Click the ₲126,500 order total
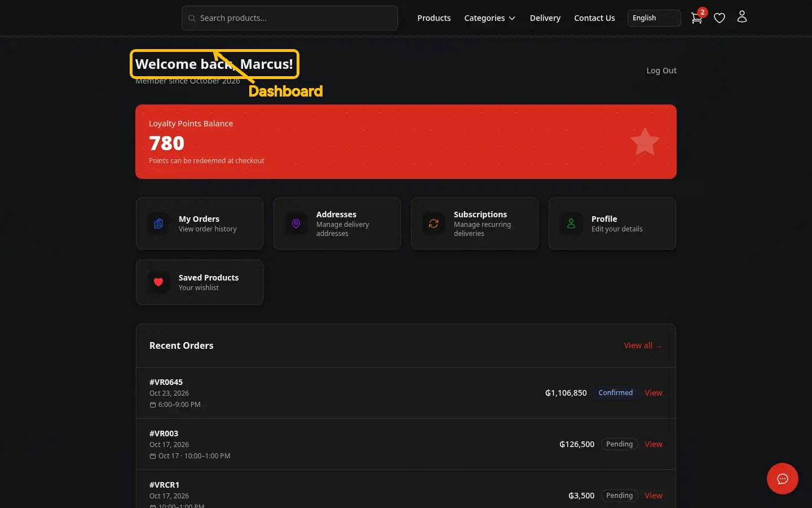 point(577,444)
